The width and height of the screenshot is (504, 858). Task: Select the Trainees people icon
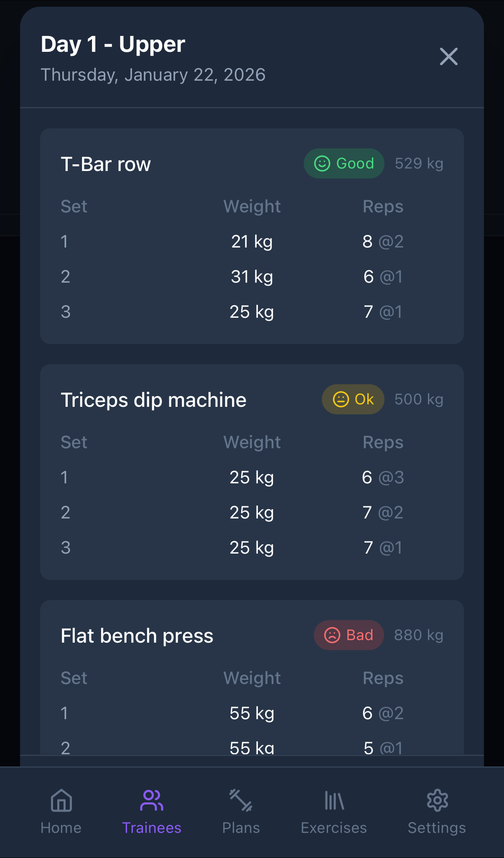click(x=151, y=799)
